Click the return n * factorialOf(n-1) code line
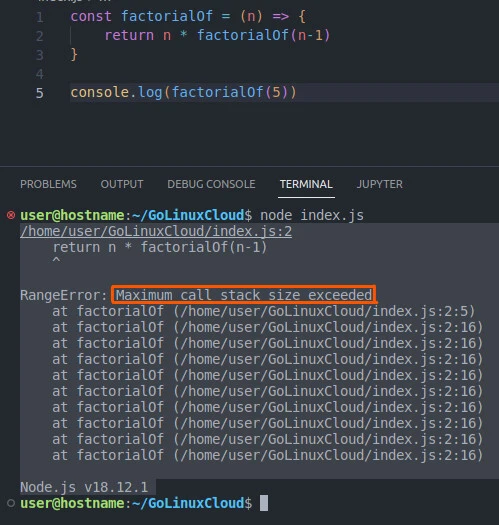This screenshot has width=499, height=525. pos(217,35)
